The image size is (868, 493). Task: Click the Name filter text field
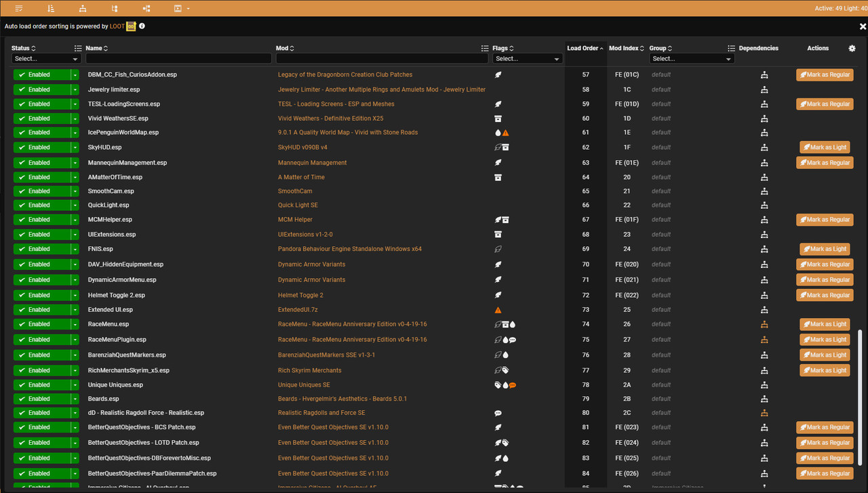point(178,59)
